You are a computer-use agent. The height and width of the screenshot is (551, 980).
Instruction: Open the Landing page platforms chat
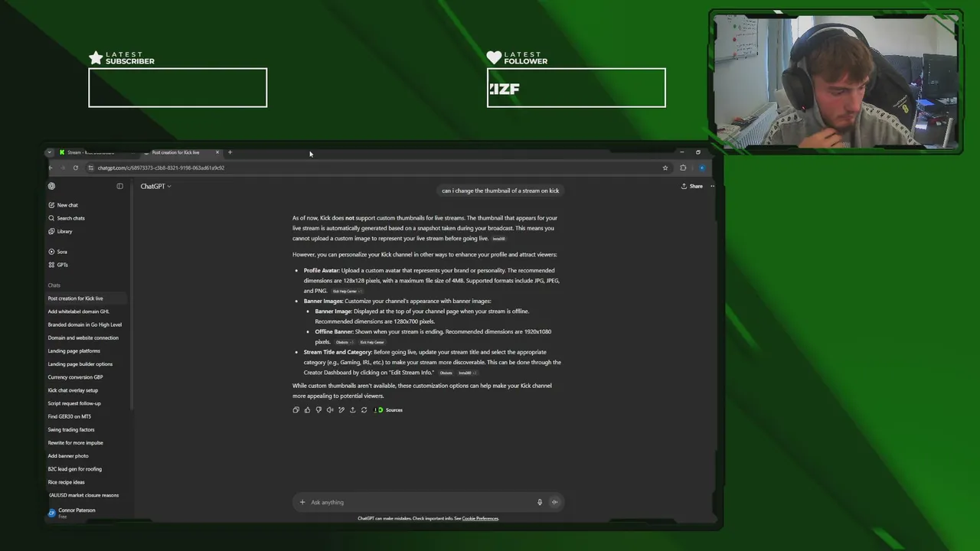[x=87, y=350]
